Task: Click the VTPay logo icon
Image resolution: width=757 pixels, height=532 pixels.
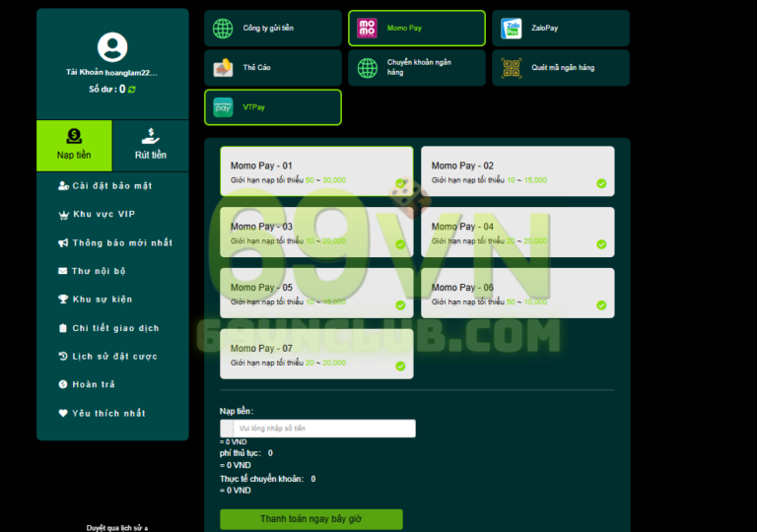Action: 224,107
